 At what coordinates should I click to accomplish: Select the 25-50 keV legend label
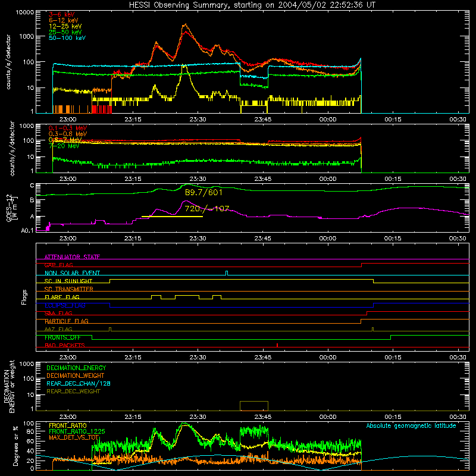click(x=65, y=32)
